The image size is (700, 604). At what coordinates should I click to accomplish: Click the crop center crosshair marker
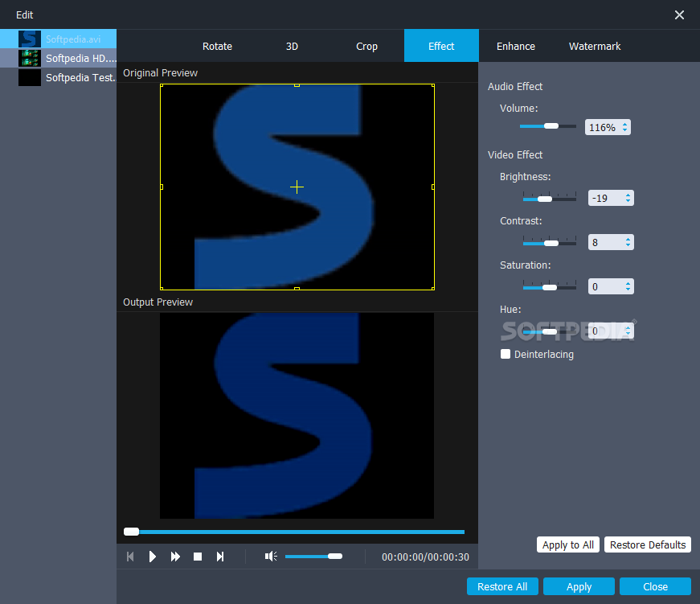(x=297, y=187)
